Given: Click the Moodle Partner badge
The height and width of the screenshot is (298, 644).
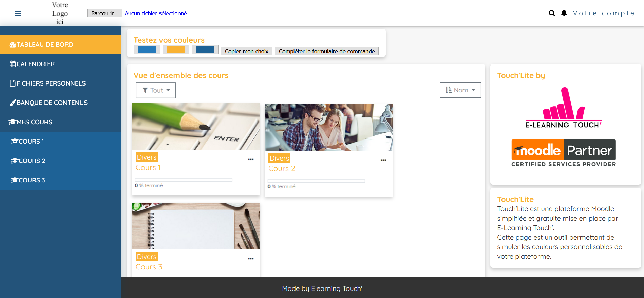Looking at the screenshot, I should coord(564,153).
